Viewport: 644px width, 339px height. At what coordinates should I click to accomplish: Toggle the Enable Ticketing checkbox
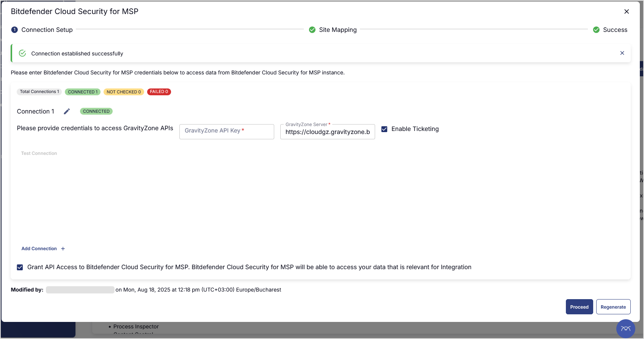[384, 129]
